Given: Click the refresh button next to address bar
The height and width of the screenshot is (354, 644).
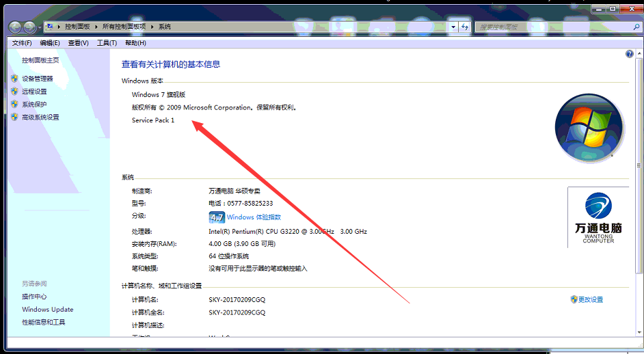Looking at the screenshot, I should (464, 27).
